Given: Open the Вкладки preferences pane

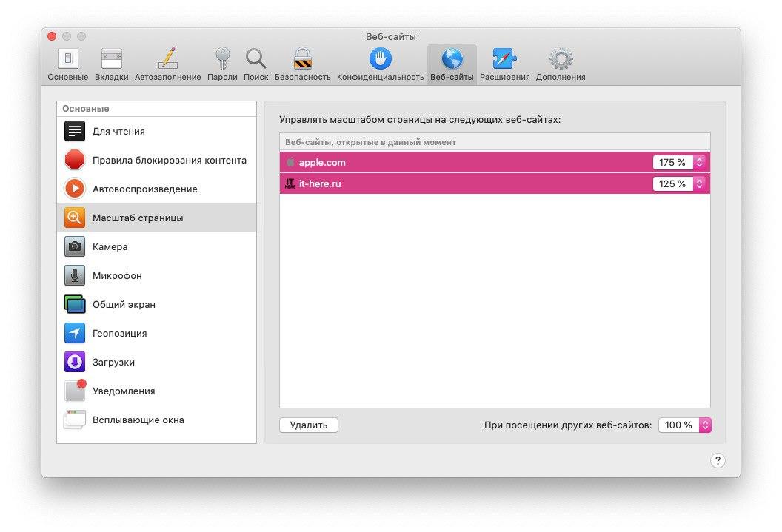Looking at the screenshot, I should 112,60.
